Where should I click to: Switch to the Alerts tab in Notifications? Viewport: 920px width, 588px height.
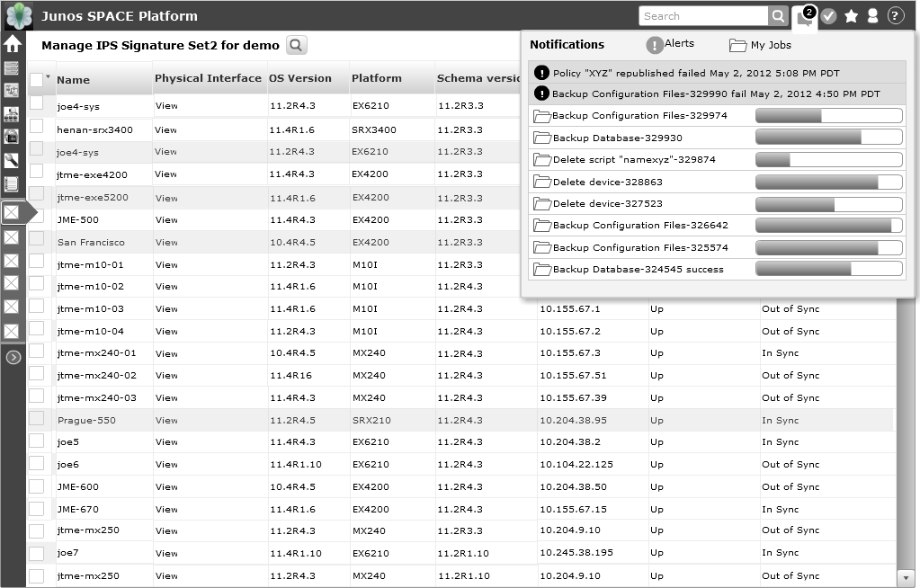coord(670,44)
